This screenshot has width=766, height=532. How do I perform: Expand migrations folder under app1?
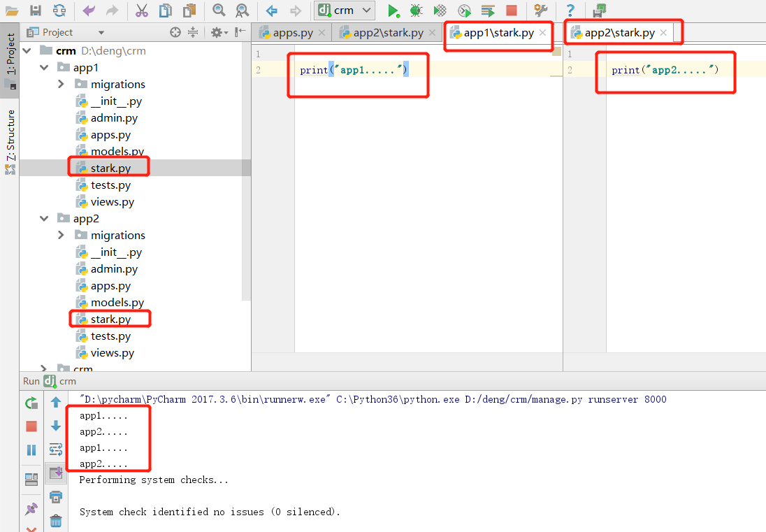click(x=61, y=85)
